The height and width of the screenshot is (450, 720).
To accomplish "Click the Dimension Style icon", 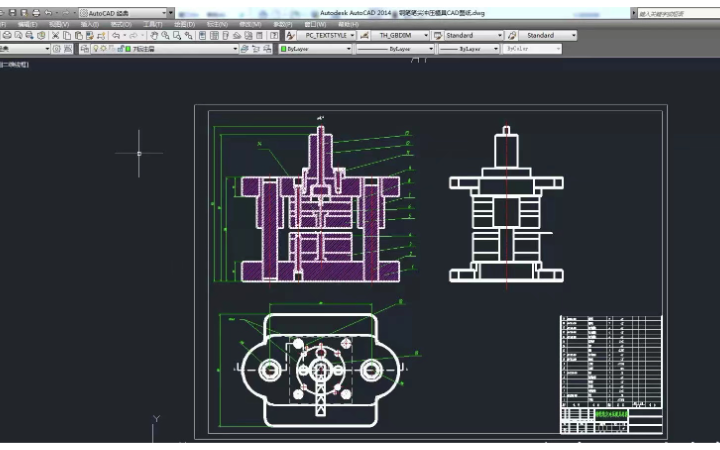I will point(364,35).
